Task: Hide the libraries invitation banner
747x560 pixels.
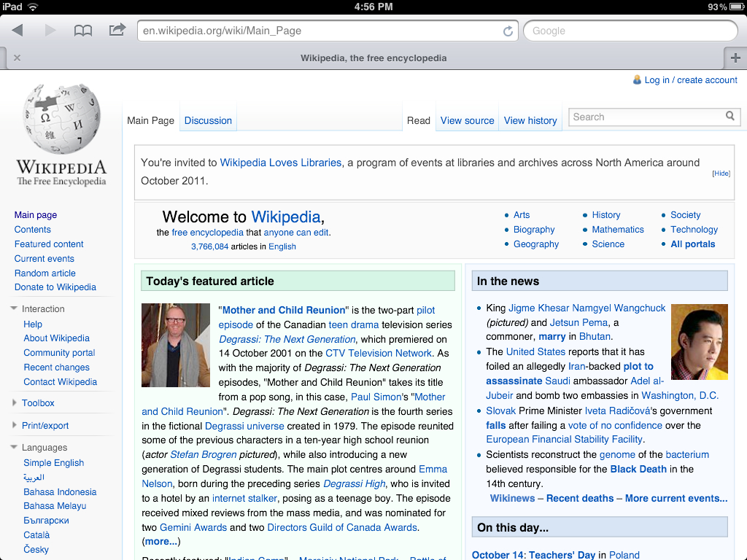Action: click(721, 174)
